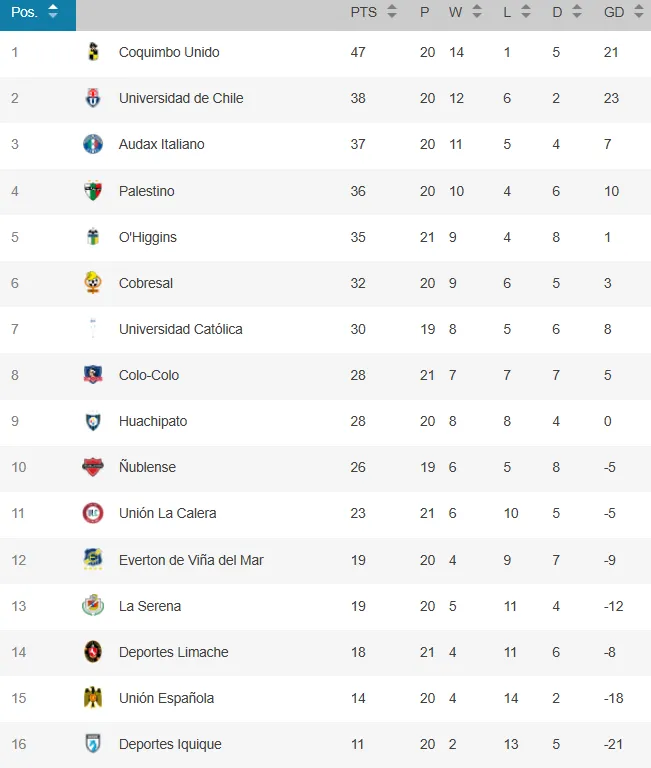Click the Universidad de Chile crest icon
This screenshot has height=768, width=651.
click(x=93, y=98)
